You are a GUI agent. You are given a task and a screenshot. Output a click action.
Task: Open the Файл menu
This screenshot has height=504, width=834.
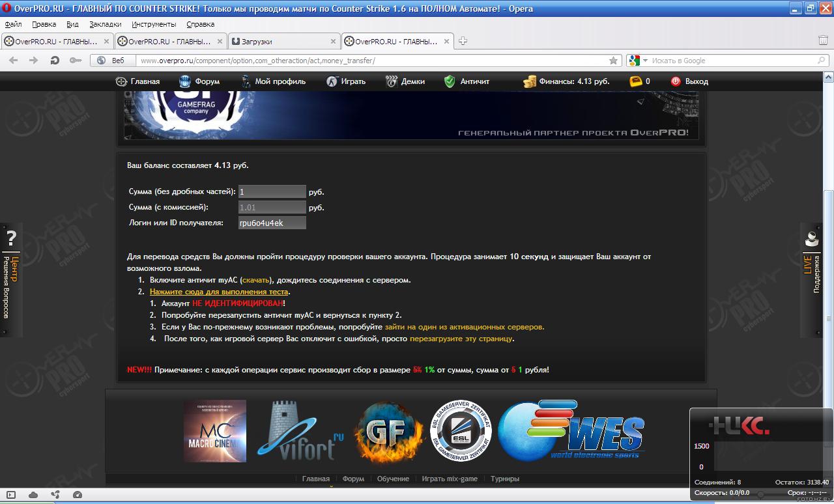[x=13, y=24]
